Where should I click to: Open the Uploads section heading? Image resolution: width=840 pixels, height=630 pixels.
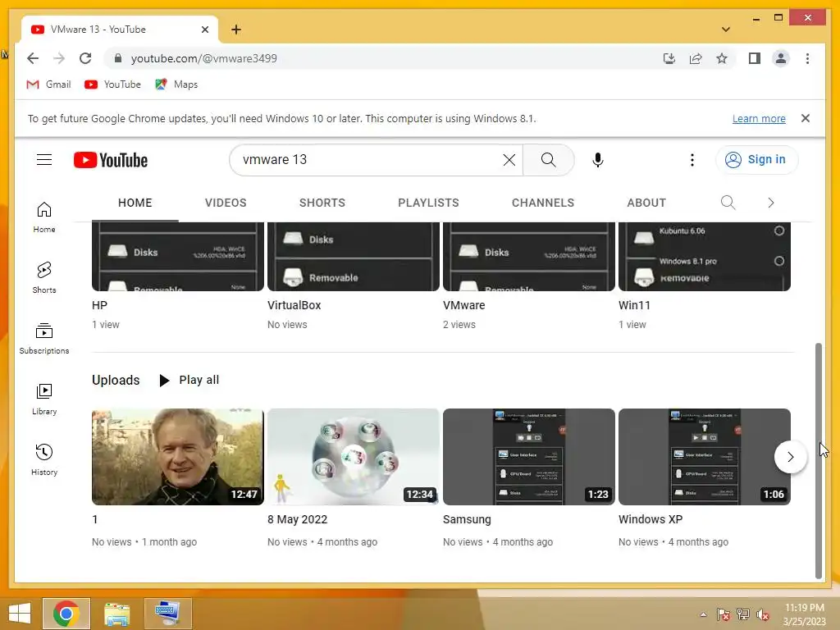click(x=116, y=380)
